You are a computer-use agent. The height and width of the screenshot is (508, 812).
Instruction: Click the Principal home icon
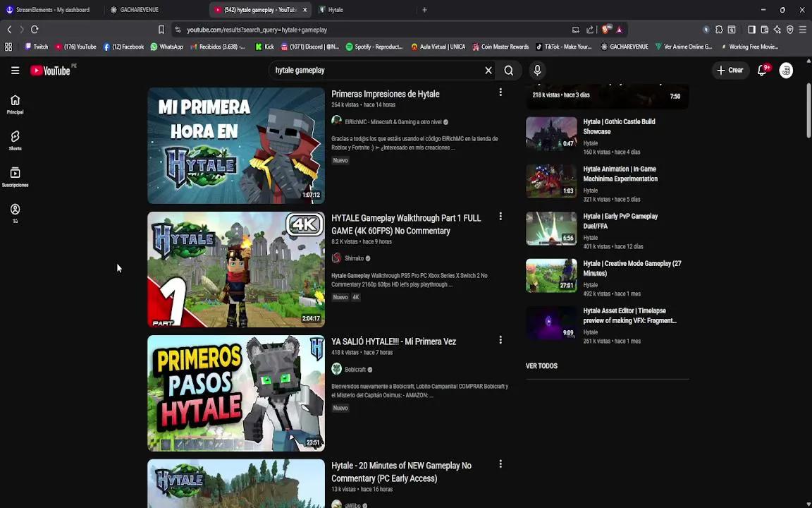[15, 103]
